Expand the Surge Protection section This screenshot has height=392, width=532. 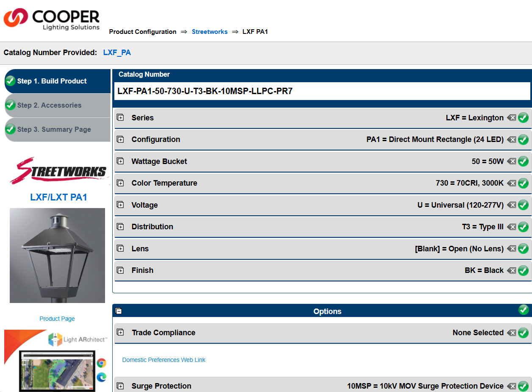120,386
